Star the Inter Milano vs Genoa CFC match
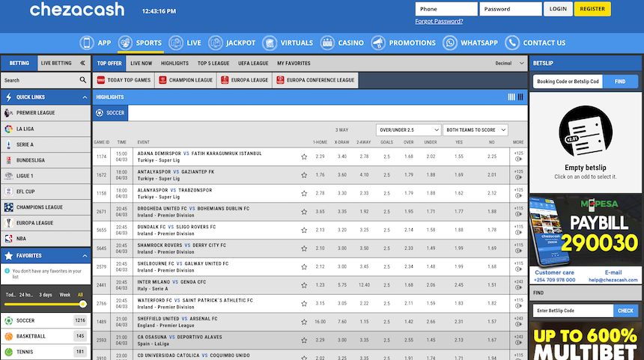Screen dimensions: 644x360 pyautogui.click(x=304, y=285)
